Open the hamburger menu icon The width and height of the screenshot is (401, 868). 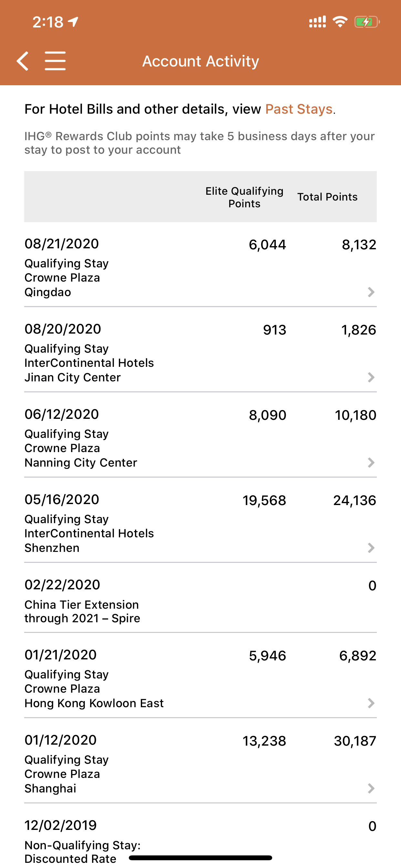pyautogui.click(x=55, y=61)
